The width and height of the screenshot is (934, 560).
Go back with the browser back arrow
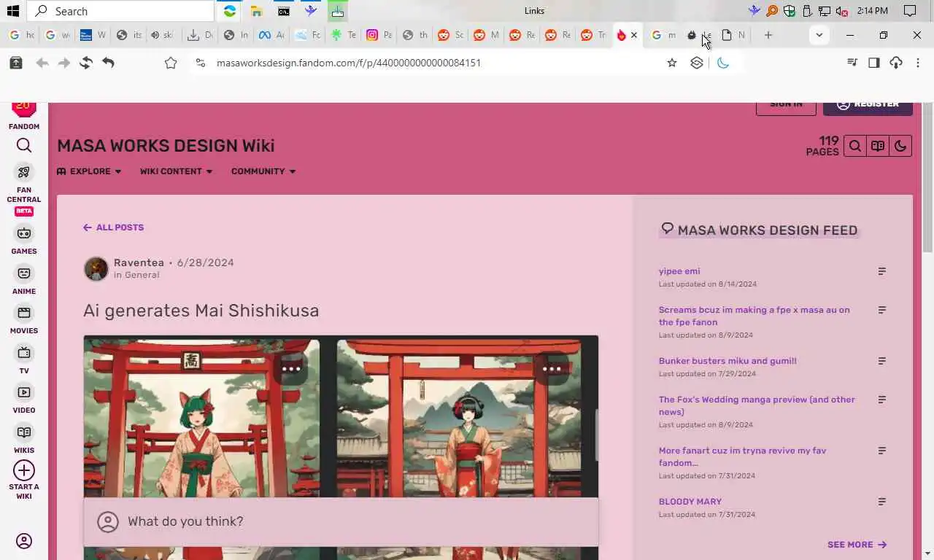click(42, 63)
